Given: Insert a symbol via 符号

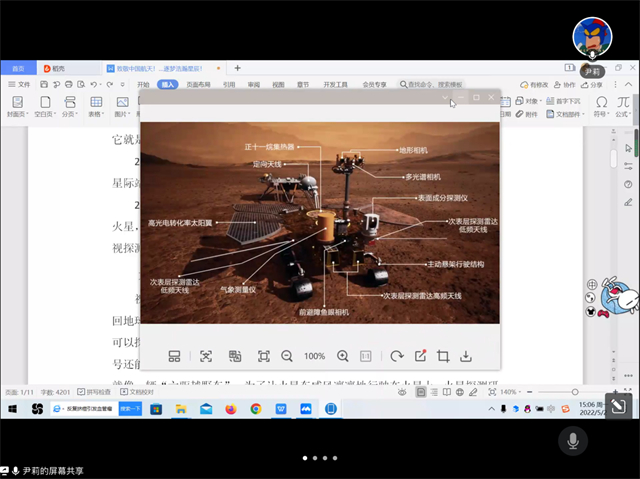Looking at the screenshot, I should point(601,106).
